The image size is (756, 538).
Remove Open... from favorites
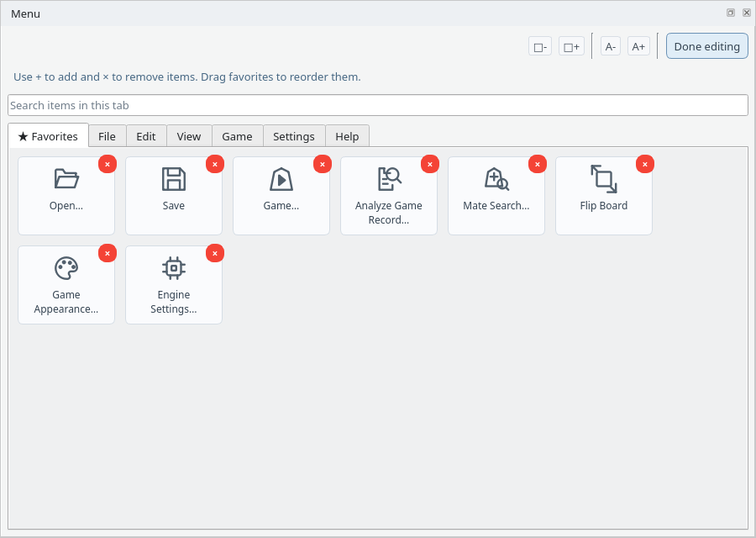click(x=108, y=164)
